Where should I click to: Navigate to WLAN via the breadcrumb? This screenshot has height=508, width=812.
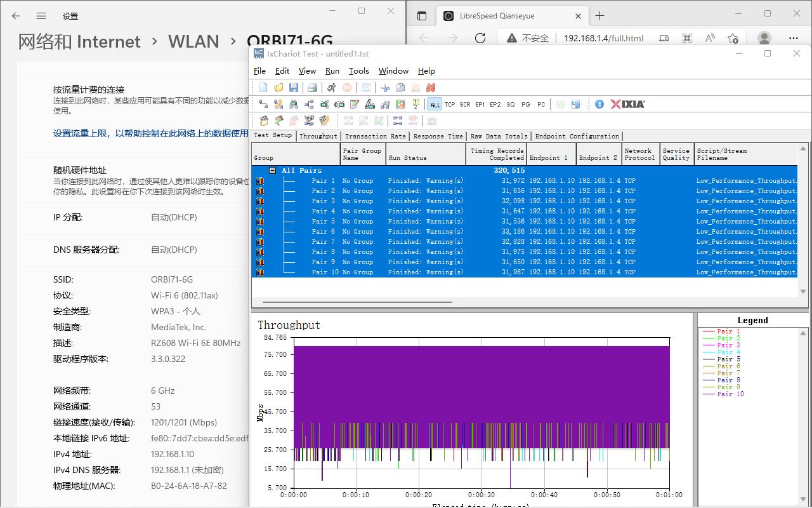click(193, 41)
